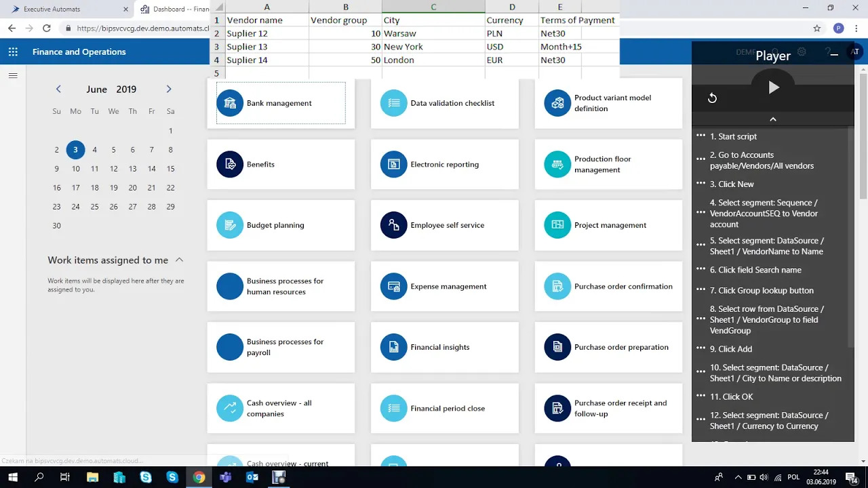Open Expense management tile icon
The width and height of the screenshot is (868, 488).
[394, 286]
